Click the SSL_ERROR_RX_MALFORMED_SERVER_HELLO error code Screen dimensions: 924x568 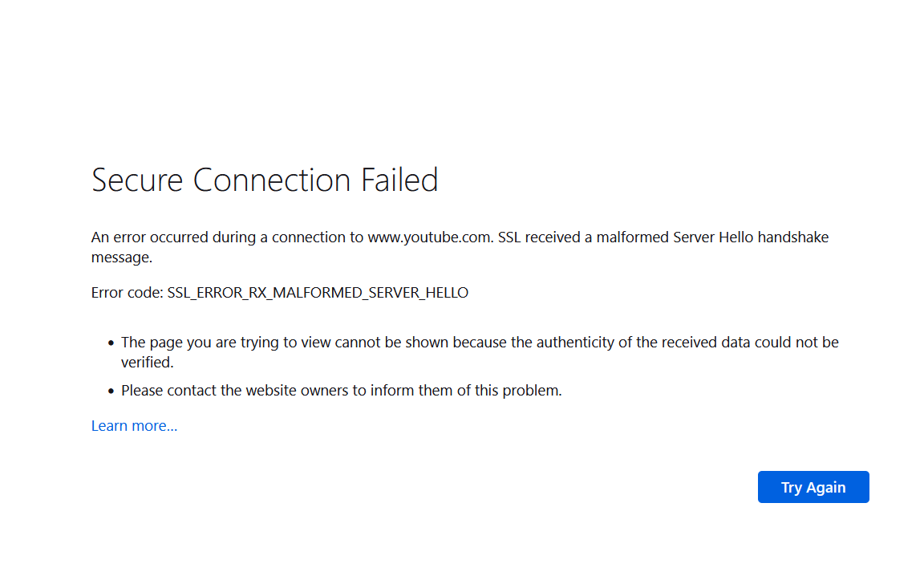click(x=318, y=293)
